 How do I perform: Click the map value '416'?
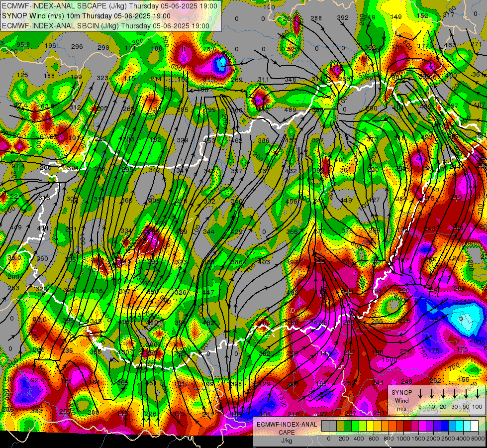pos(97,291)
